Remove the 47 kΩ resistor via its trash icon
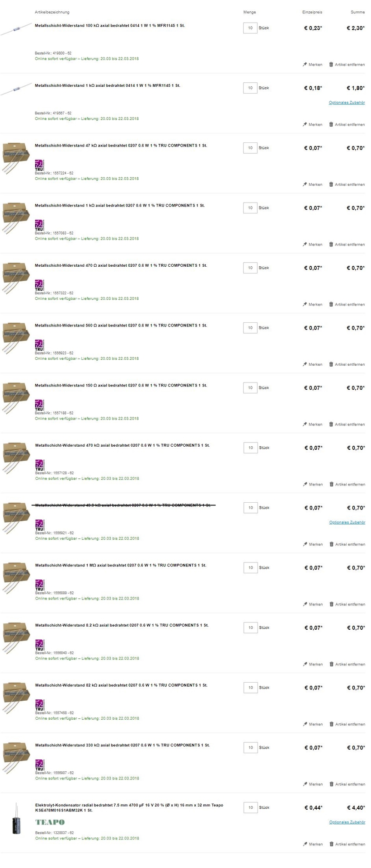 (331, 184)
